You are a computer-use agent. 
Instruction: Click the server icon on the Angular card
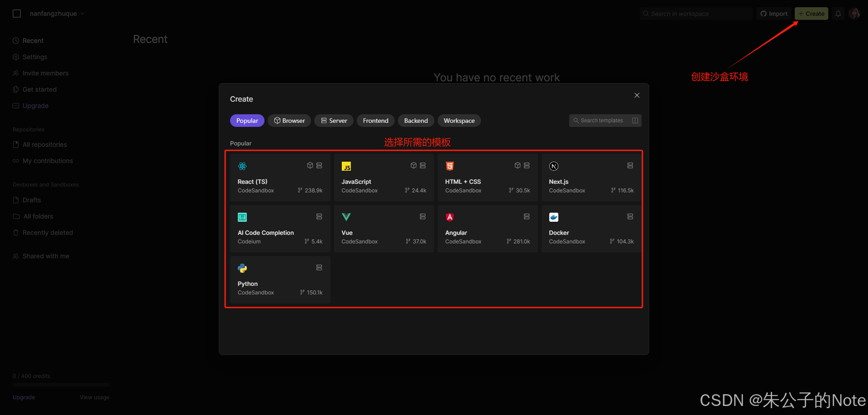tap(527, 217)
